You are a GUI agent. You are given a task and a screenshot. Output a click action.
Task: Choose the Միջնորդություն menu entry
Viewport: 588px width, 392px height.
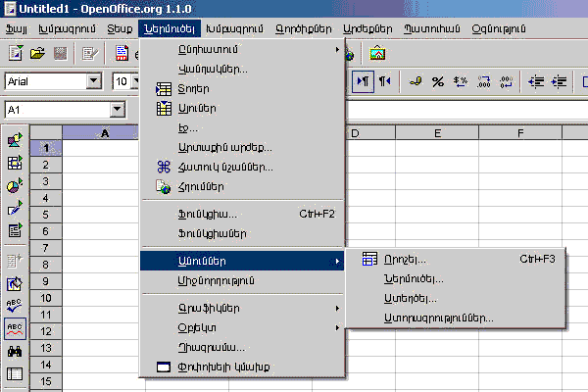pyautogui.click(x=242, y=280)
